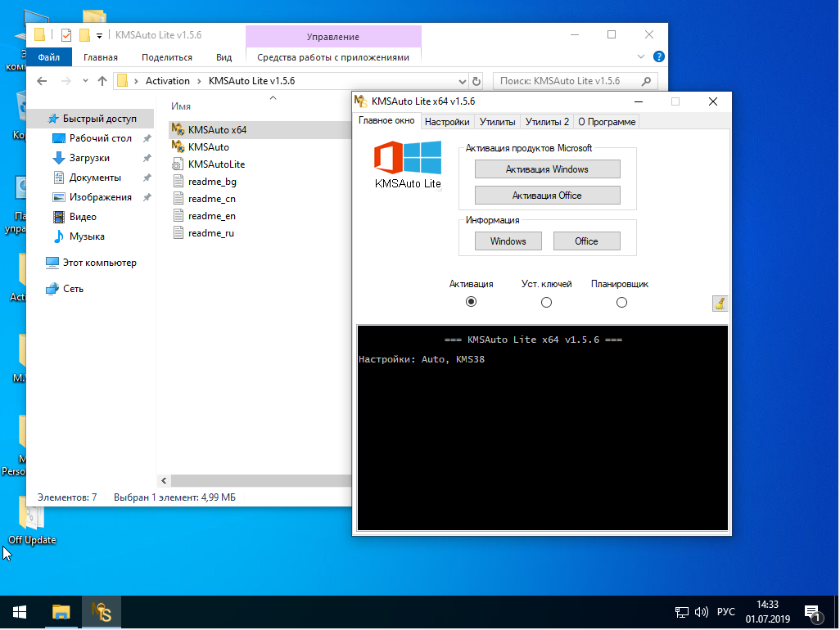
Task: Click the New folder icon in Explorer title bar
Action: tap(84, 35)
